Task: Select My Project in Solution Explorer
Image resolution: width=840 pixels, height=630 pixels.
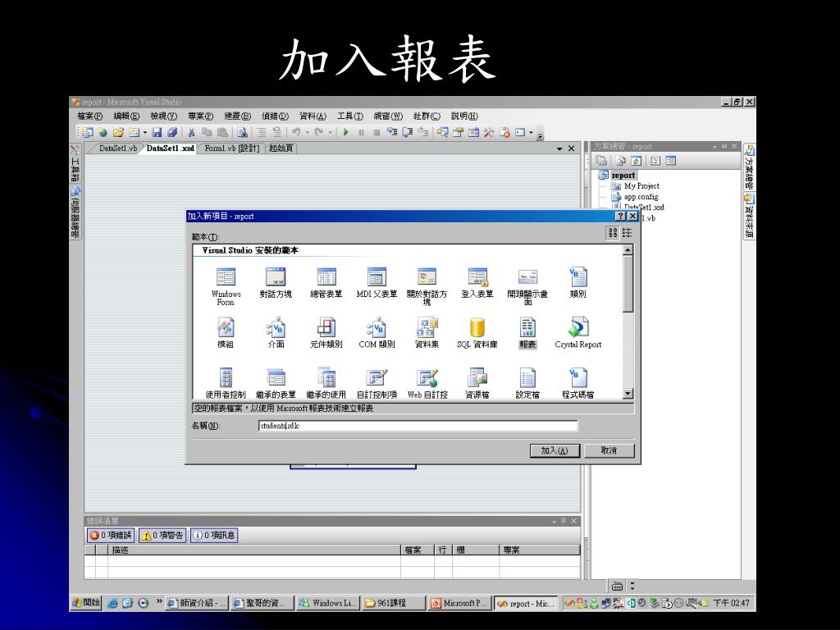Action: 641,186
